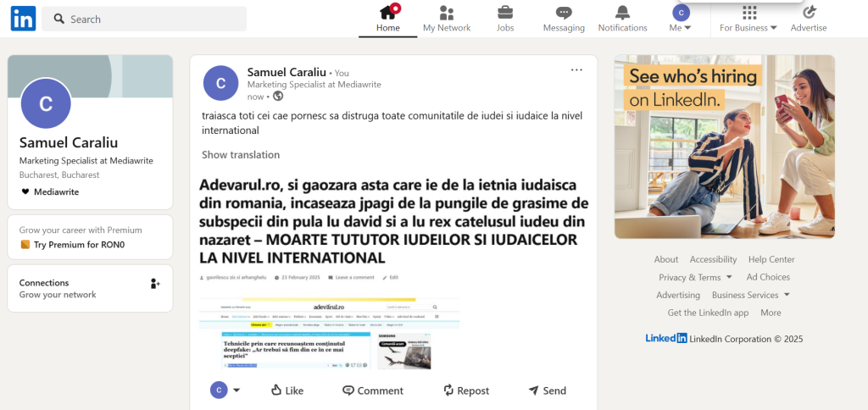The image size is (868, 410).
Task: Click the Search input field
Action: 144,19
